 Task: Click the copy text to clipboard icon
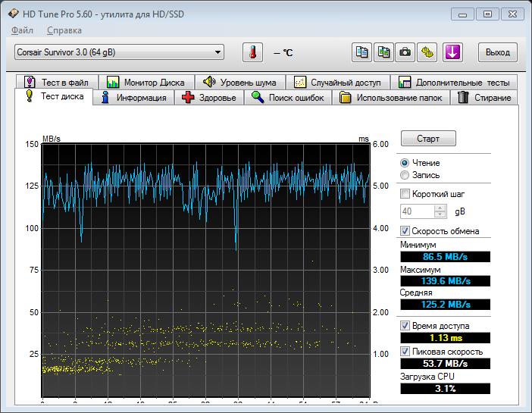click(362, 52)
